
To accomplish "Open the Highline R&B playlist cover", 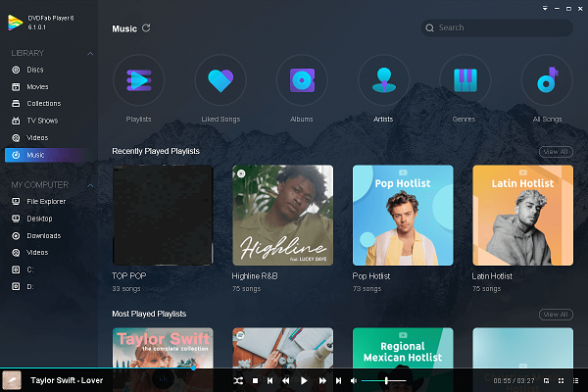I will tap(283, 216).
